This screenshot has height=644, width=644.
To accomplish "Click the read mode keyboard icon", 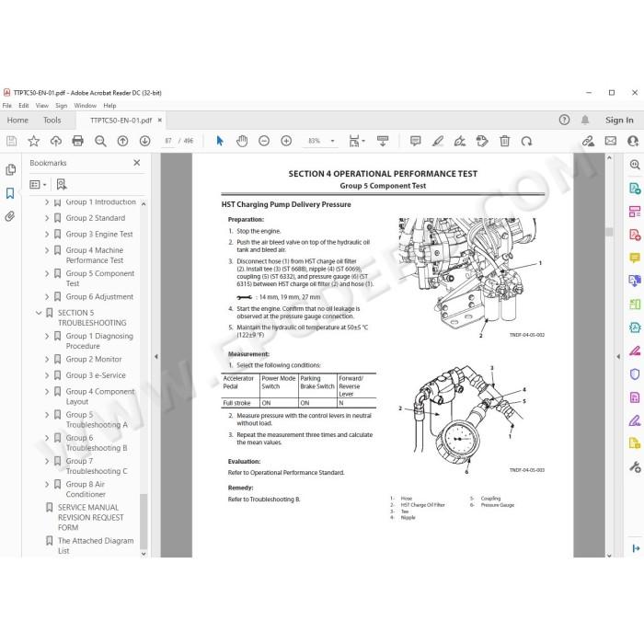I will click(383, 142).
